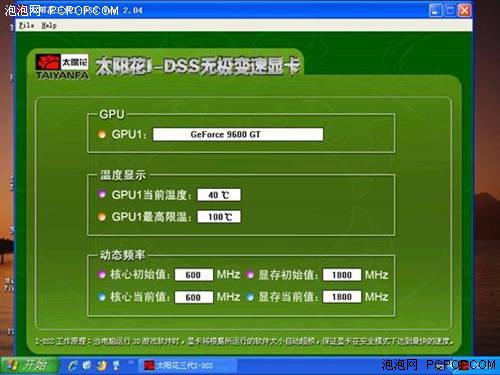Click the 太阳花三代I-DSS taskbar button
500x375 pixels.
[187, 366]
